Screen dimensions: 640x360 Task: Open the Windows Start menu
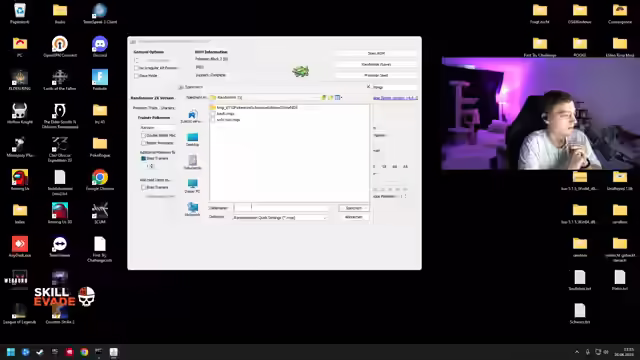point(11,352)
